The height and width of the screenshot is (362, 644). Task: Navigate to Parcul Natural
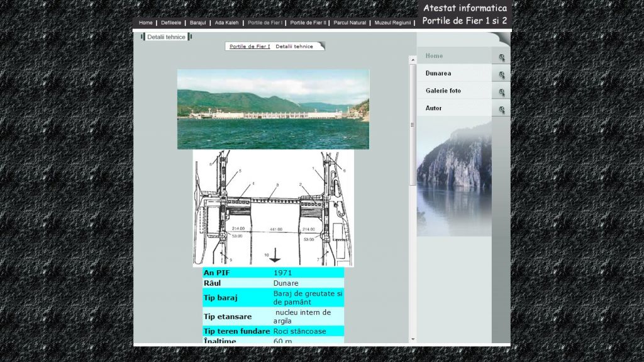point(350,23)
